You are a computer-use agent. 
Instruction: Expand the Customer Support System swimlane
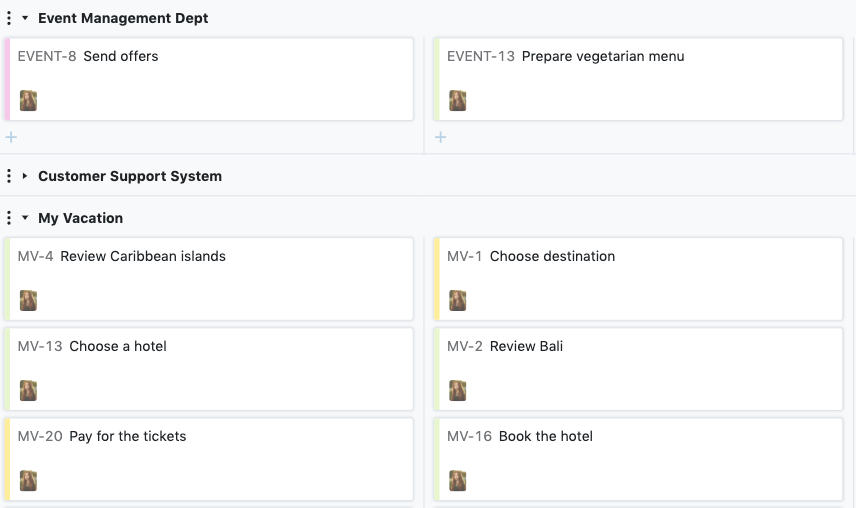(25, 176)
